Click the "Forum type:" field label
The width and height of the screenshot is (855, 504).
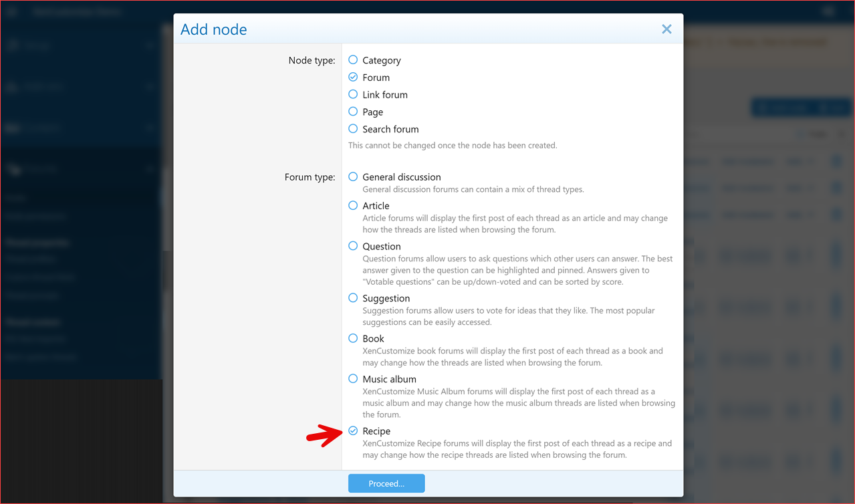tap(310, 177)
